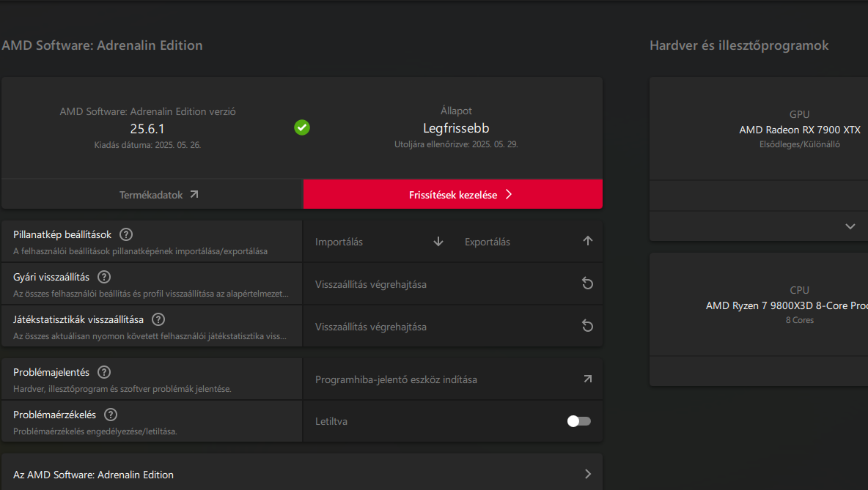Click the Frissítések kezelése red button
This screenshot has width=868, height=490.
(x=453, y=195)
